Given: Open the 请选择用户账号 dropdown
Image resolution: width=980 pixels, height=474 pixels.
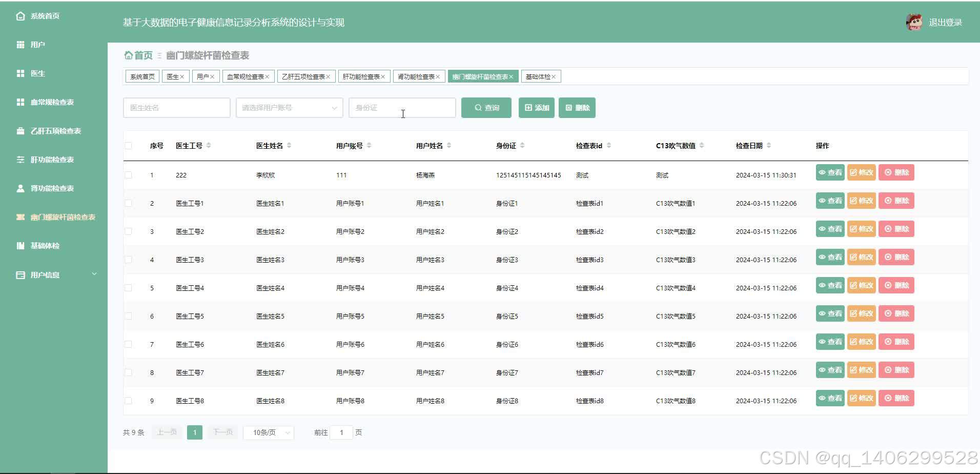Looking at the screenshot, I should (289, 108).
